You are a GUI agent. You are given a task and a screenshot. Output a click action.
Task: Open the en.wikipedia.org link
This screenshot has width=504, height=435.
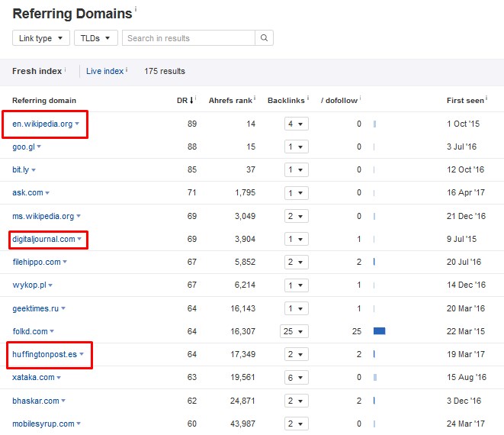pyautogui.click(x=43, y=124)
